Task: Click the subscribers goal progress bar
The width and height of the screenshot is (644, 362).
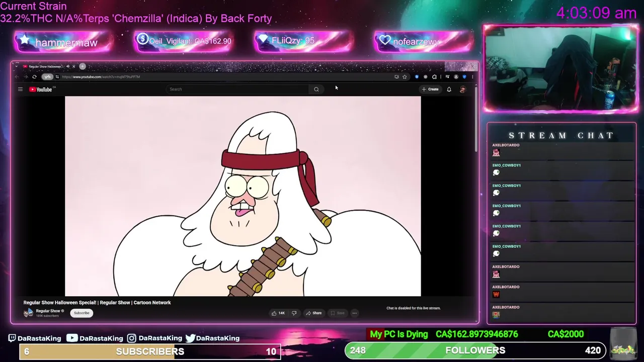Action: (150, 351)
